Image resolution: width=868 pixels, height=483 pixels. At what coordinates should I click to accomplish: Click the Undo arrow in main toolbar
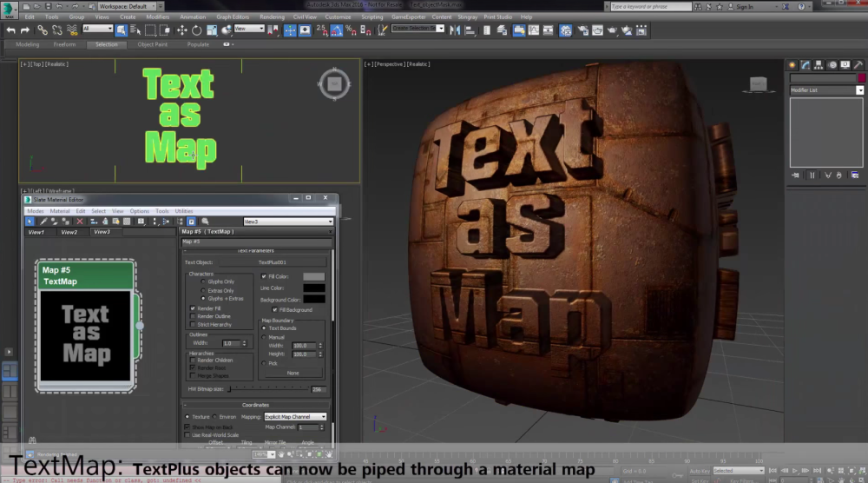10,30
